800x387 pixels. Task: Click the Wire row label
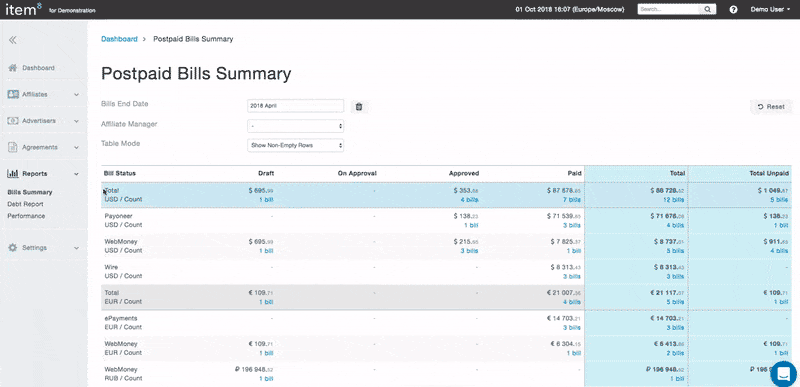point(111,267)
